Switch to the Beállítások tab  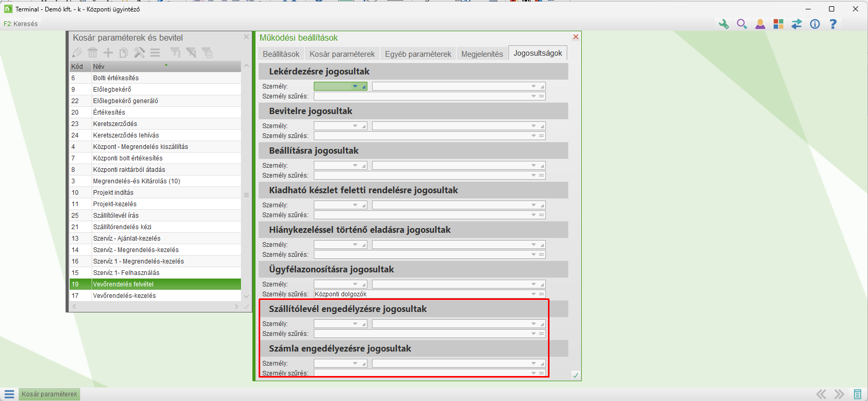pyautogui.click(x=281, y=54)
